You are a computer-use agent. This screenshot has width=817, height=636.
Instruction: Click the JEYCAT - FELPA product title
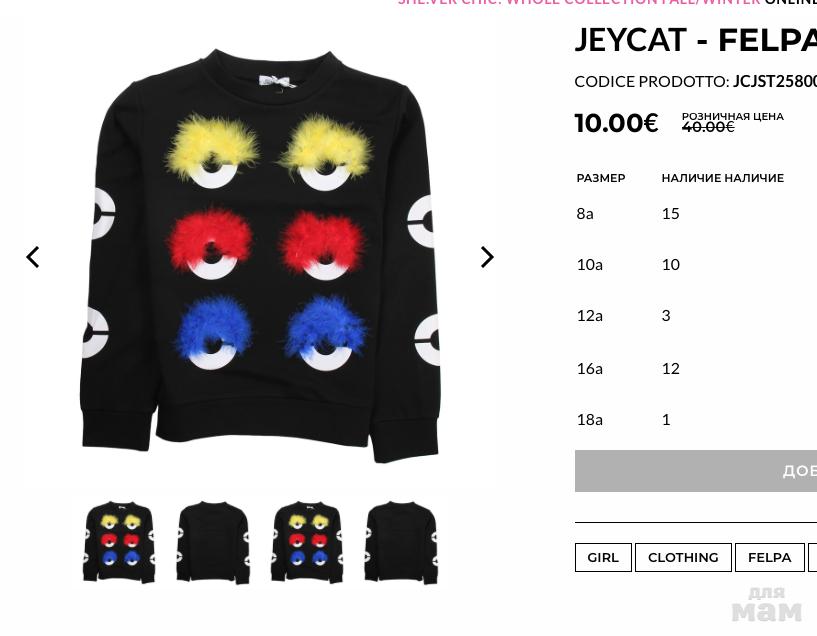pyautogui.click(x=696, y=40)
